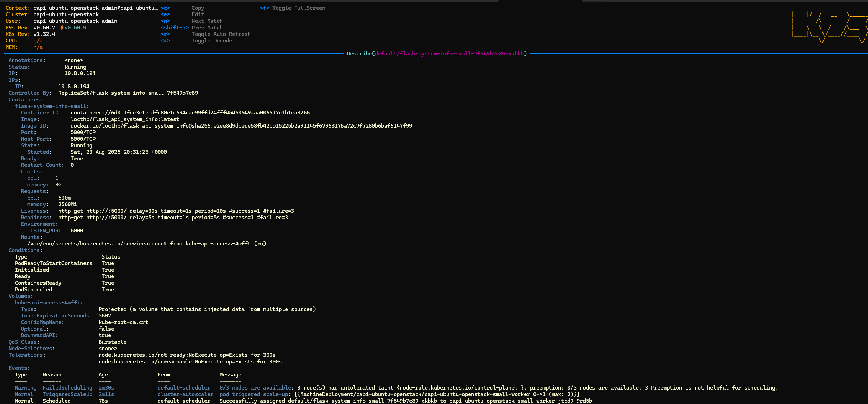Screen dimensions: 868x404
Task: Click the lightning upgrade indicator beside v0.50.9
Action: tap(61, 27)
